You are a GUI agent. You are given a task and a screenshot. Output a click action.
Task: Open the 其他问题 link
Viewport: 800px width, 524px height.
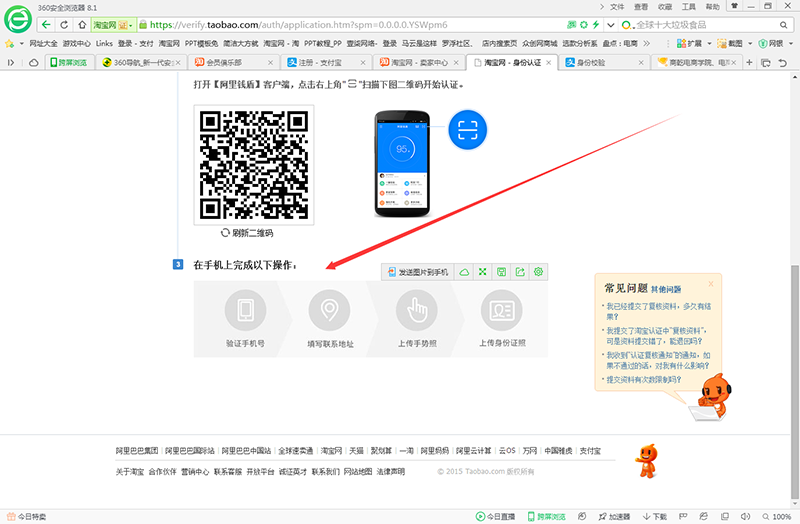coord(666,289)
